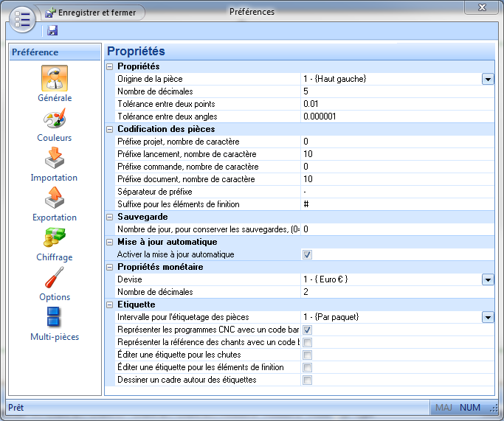Disable the automatic update checkbox
Image resolution: width=504 pixels, height=421 pixels.
(x=308, y=254)
